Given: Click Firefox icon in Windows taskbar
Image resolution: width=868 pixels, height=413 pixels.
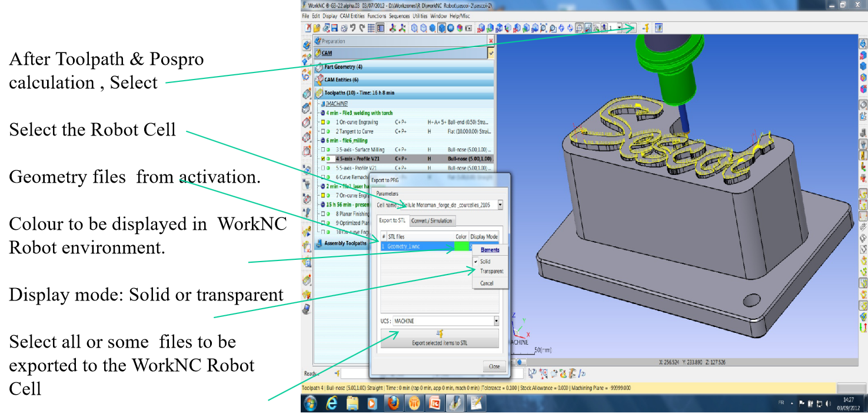Looking at the screenshot, I should point(394,403).
